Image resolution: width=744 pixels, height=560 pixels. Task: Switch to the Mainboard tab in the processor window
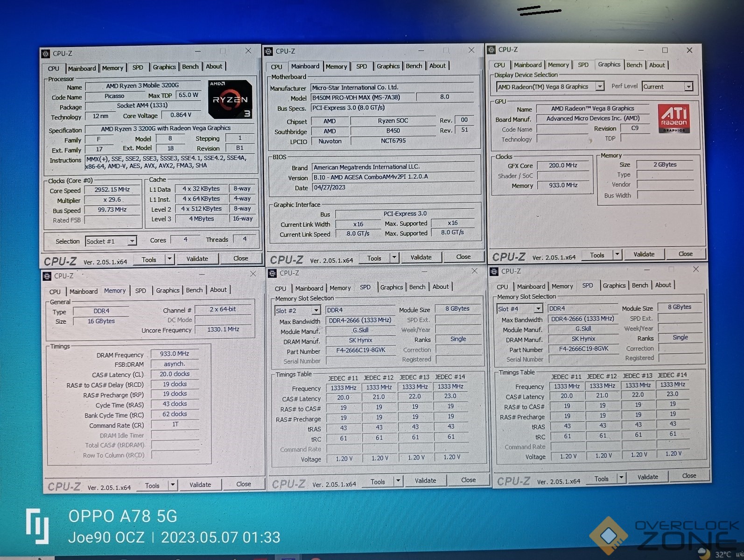[x=82, y=69]
